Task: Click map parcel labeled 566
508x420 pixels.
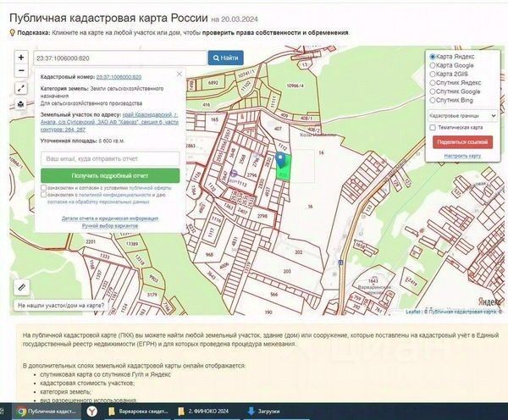Action: point(274,295)
